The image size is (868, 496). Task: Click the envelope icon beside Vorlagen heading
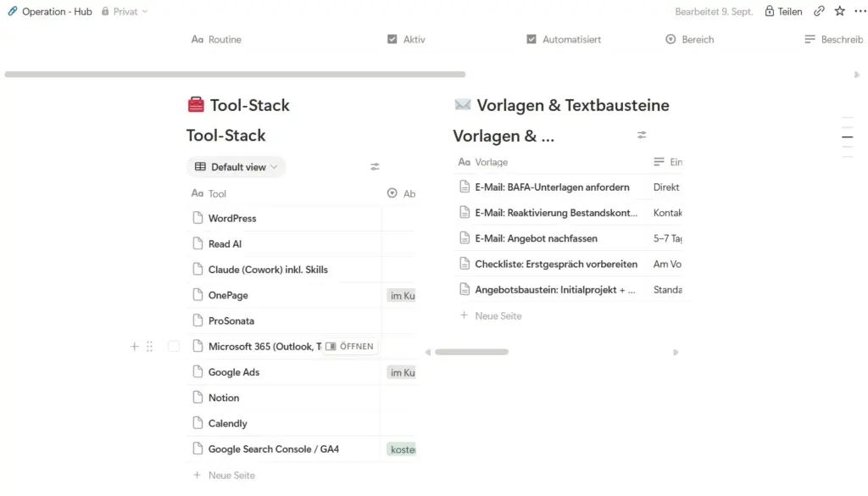(463, 104)
